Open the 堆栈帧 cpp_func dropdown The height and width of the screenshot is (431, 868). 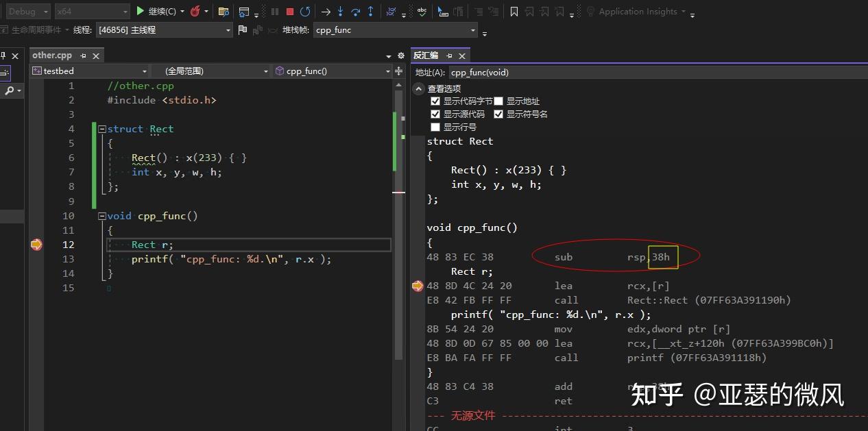[x=472, y=29]
